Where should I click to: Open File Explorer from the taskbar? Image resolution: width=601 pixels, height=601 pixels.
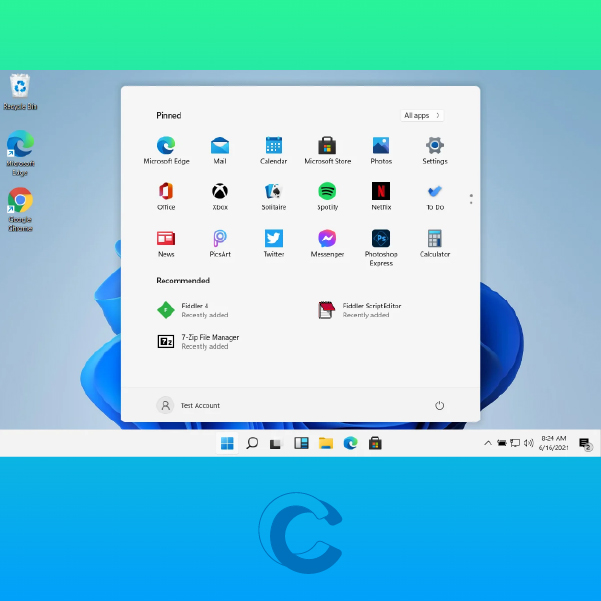pyautogui.click(x=326, y=443)
